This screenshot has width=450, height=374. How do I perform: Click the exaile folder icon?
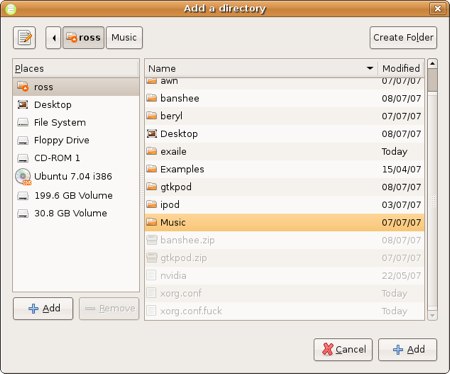tap(152, 151)
